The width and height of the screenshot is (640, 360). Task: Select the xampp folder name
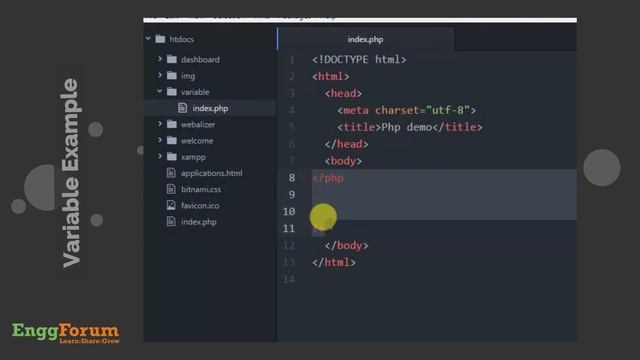click(193, 157)
